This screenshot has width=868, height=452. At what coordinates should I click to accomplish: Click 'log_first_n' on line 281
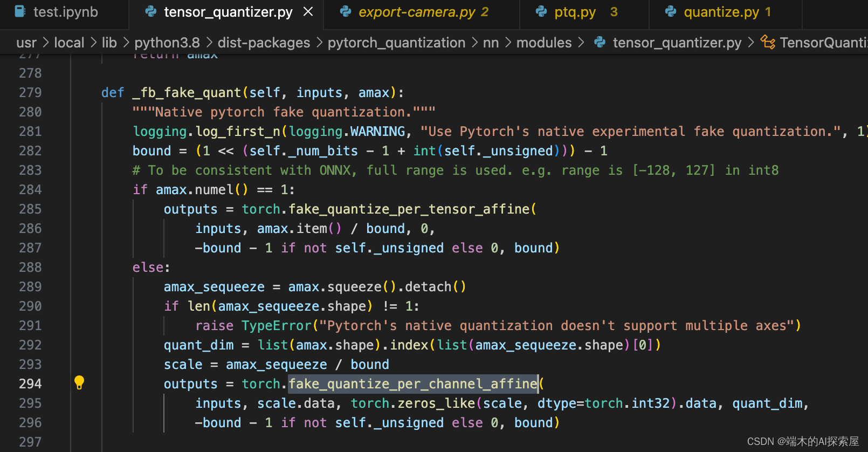pos(238,132)
